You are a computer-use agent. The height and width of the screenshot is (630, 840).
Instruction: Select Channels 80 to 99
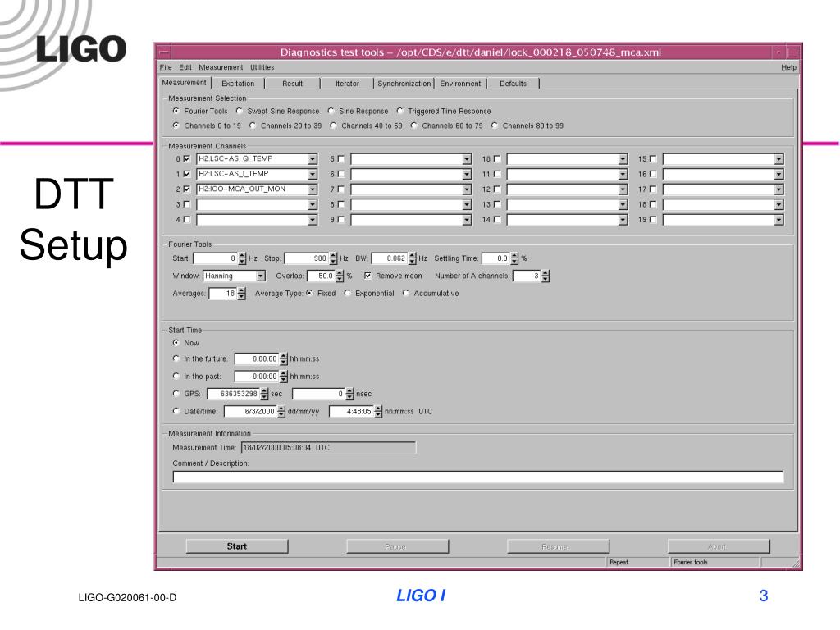[495, 126]
